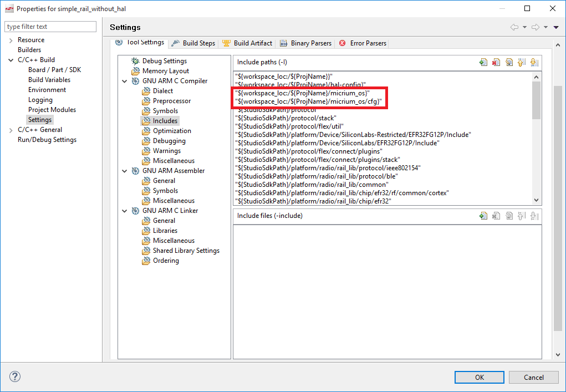Click Move Up icon in Include paths toolbar
The image size is (566, 392).
521,63
